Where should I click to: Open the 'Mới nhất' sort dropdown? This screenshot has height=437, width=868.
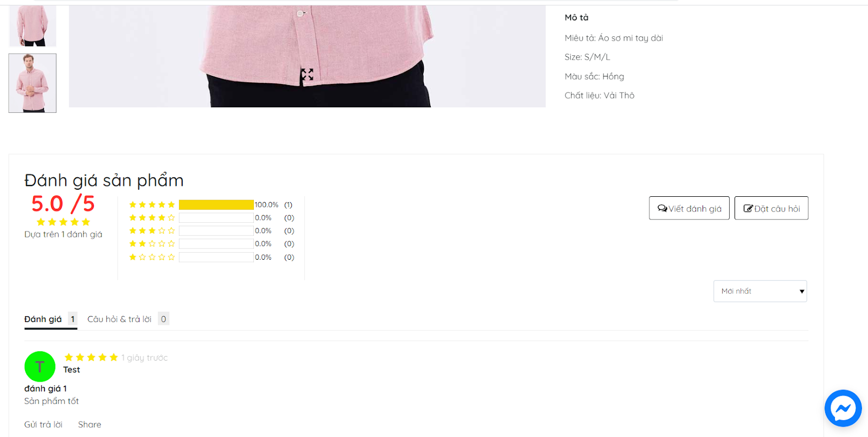759,291
